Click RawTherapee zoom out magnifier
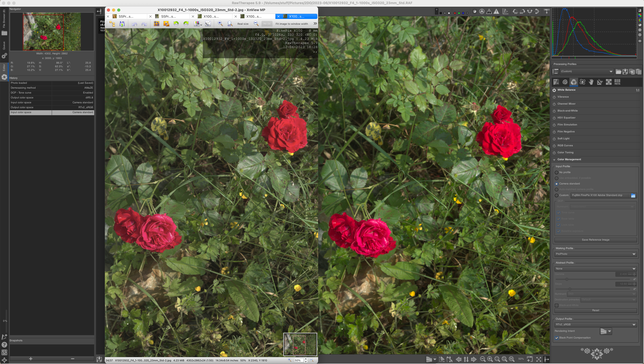Viewport: 644px width, 364px height. [x=483, y=359]
